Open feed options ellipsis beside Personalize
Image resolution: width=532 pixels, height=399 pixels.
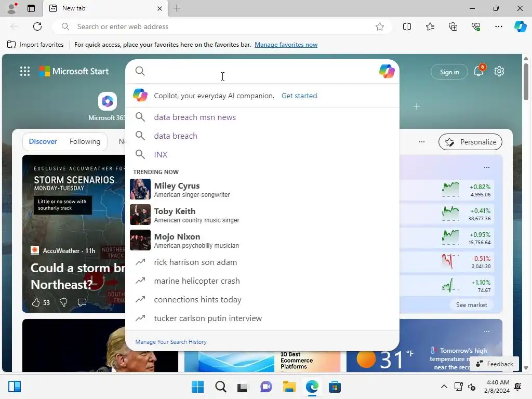[x=422, y=142]
